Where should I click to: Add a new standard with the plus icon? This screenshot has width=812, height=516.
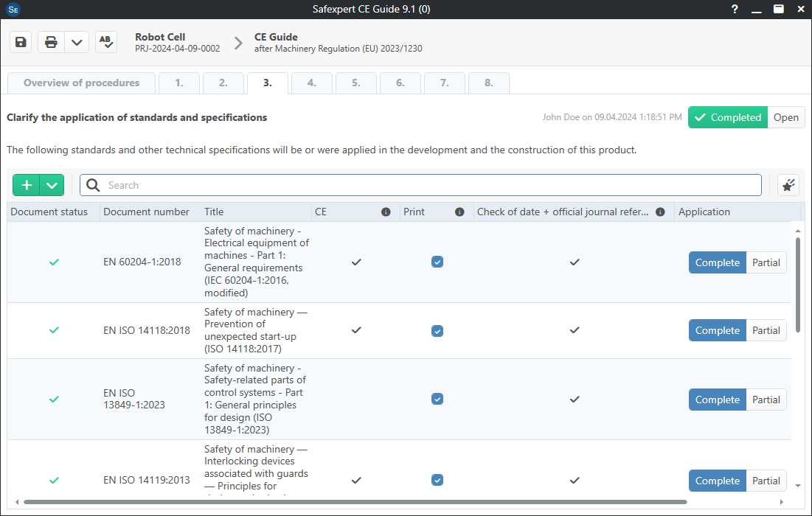(x=26, y=185)
